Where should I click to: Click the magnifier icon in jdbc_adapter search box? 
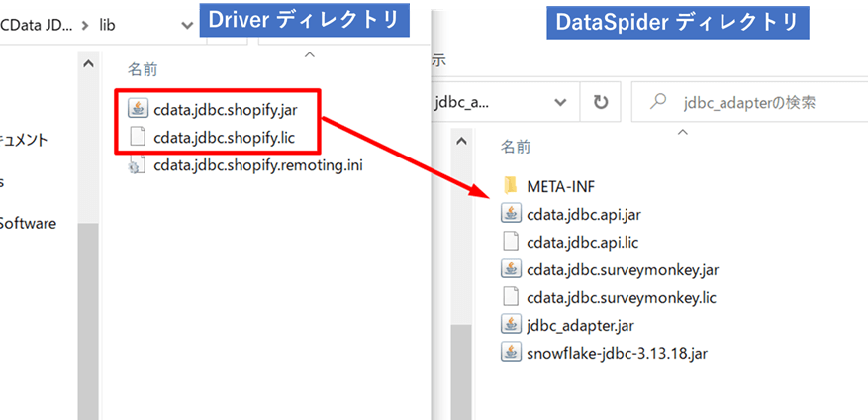pos(657,101)
